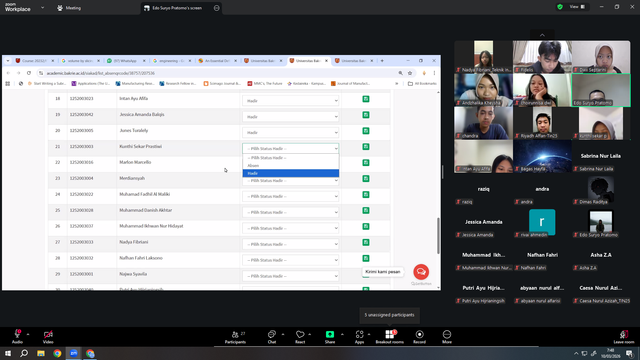Expand the Zoom Workplace dropdown chevron
Image resolution: width=640 pixels, height=360 pixels.
coord(42,8)
